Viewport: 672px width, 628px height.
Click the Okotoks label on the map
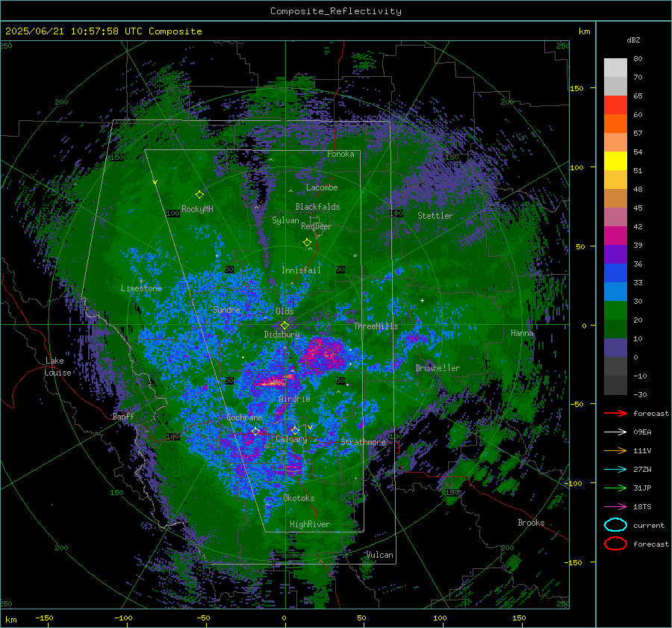click(x=299, y=498)
